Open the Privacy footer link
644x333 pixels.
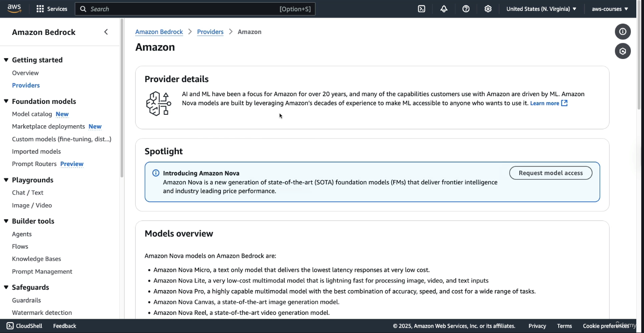point(537,326)
